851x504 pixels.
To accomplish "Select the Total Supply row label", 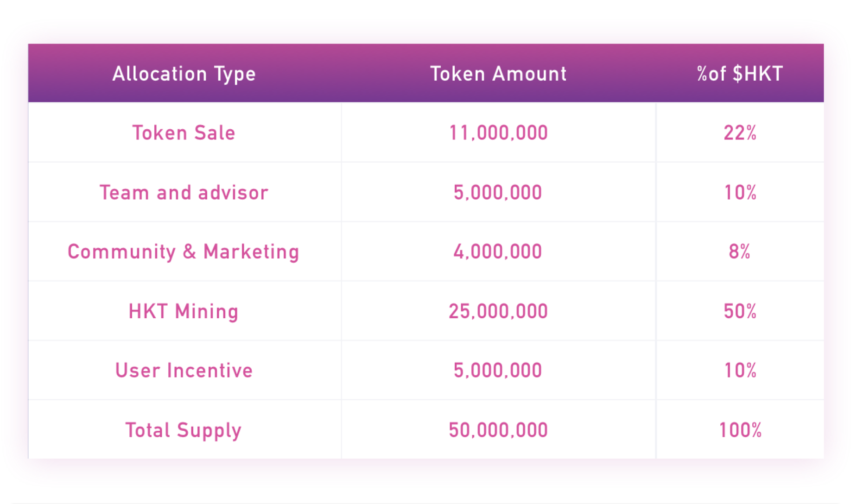I will pos(184,430).
